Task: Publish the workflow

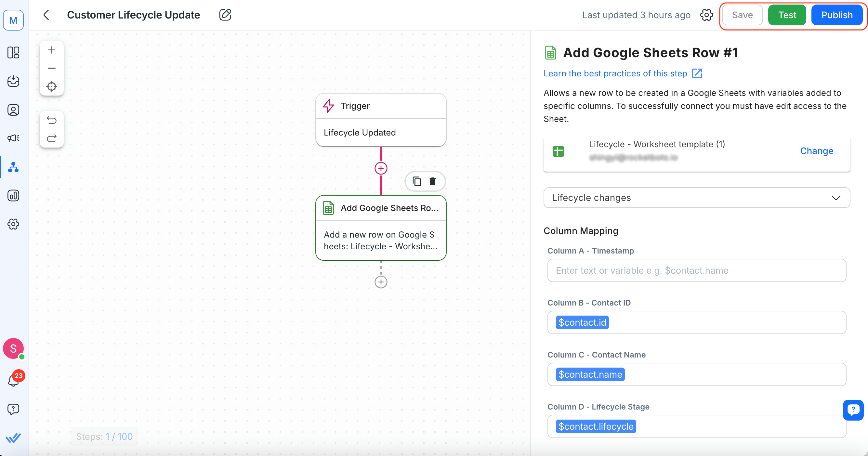Action: tap(837, 15)
